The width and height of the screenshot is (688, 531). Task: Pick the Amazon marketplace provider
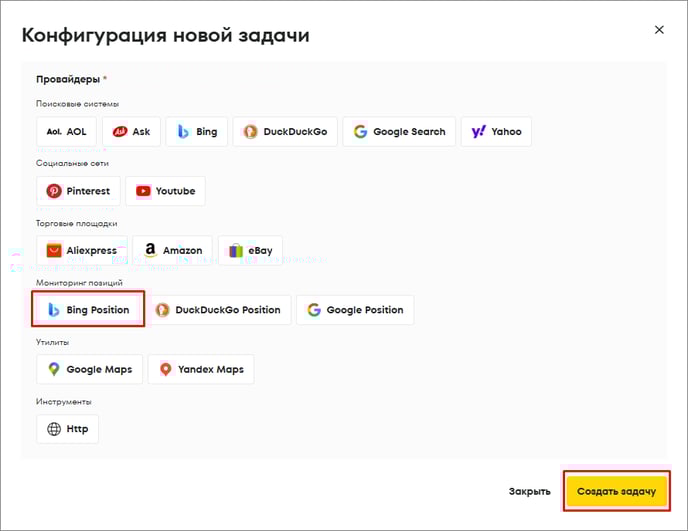[172, 251]
